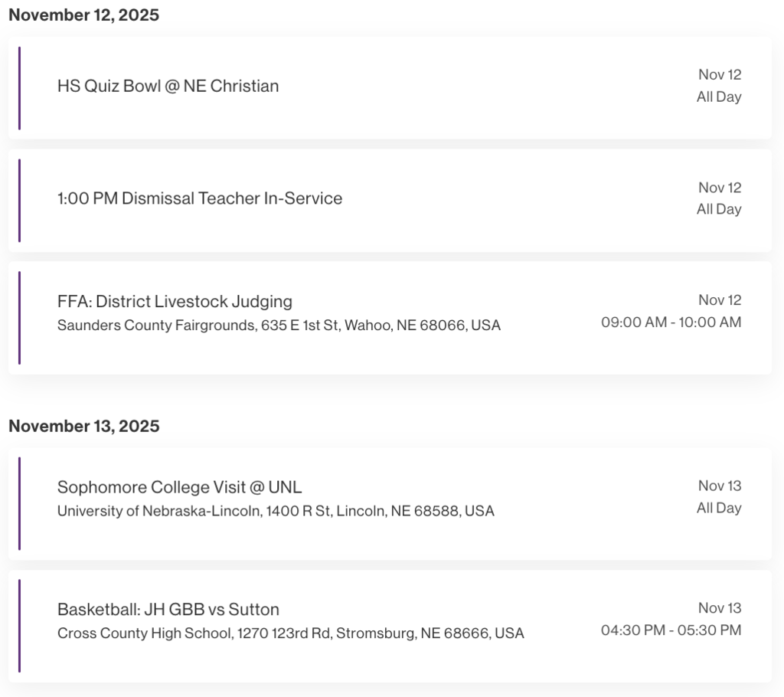
Task: Click Nov 12 All Day on Quiz Bowl card
Action: click(719, 86)
